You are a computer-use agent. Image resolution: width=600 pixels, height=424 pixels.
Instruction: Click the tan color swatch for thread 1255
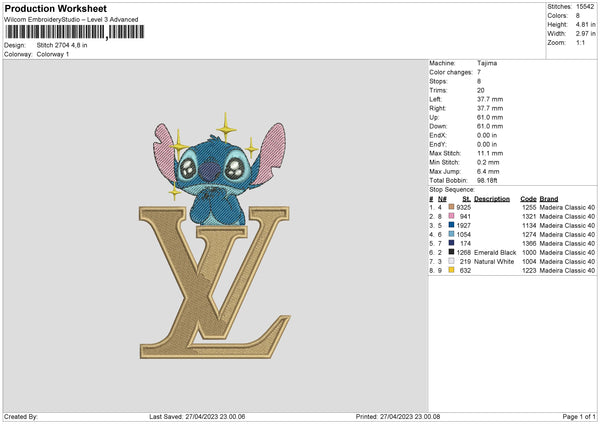451,207
